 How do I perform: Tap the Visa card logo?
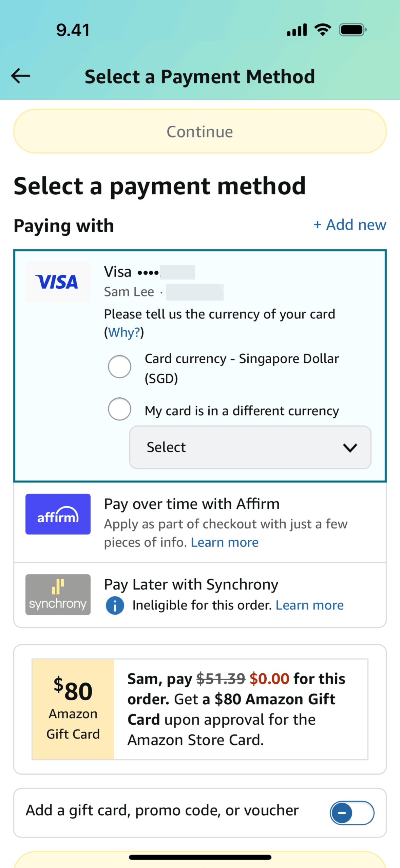coord(58,282)
